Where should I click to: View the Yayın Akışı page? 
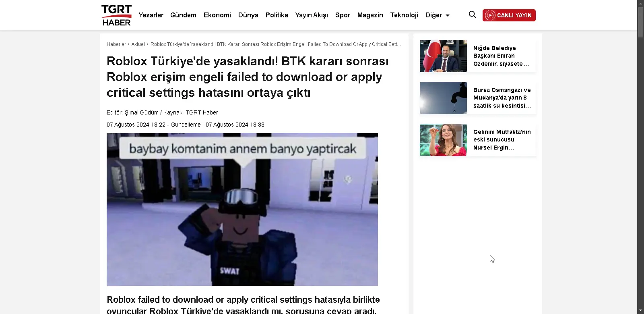pos(312,15)
